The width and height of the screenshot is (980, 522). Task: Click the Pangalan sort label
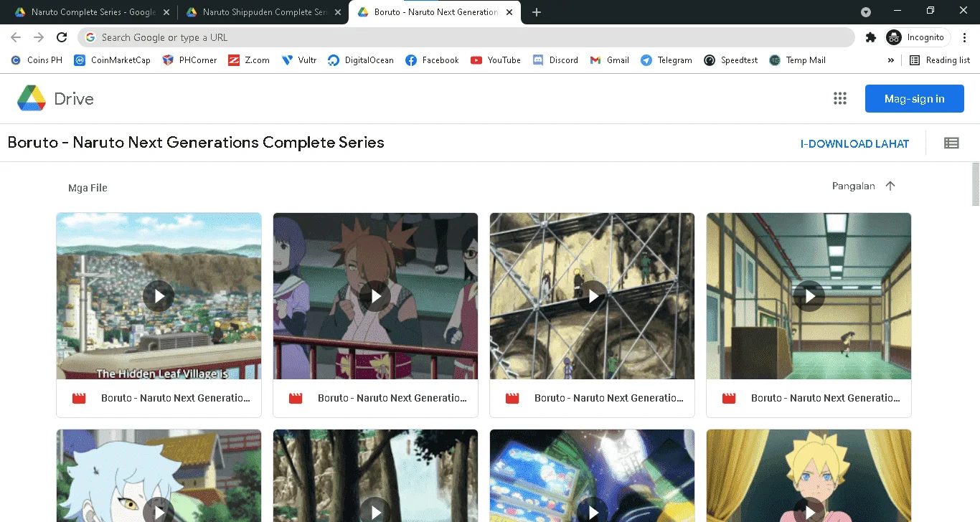click(853, 186)
